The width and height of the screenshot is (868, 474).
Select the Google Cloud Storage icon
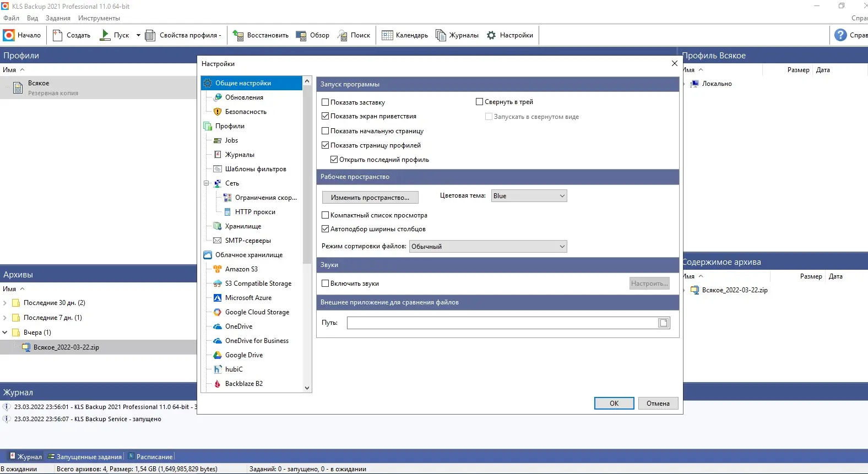(218, 312)
